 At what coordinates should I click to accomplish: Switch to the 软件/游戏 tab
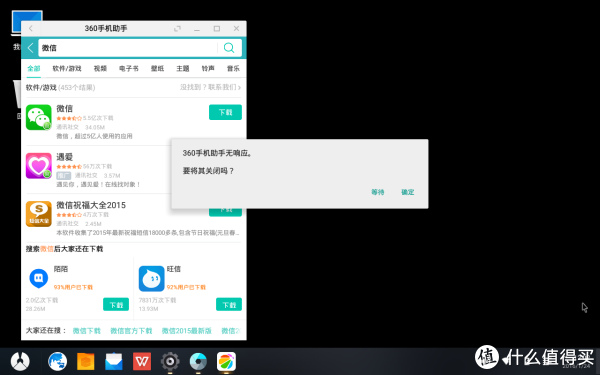coord(67,68)
